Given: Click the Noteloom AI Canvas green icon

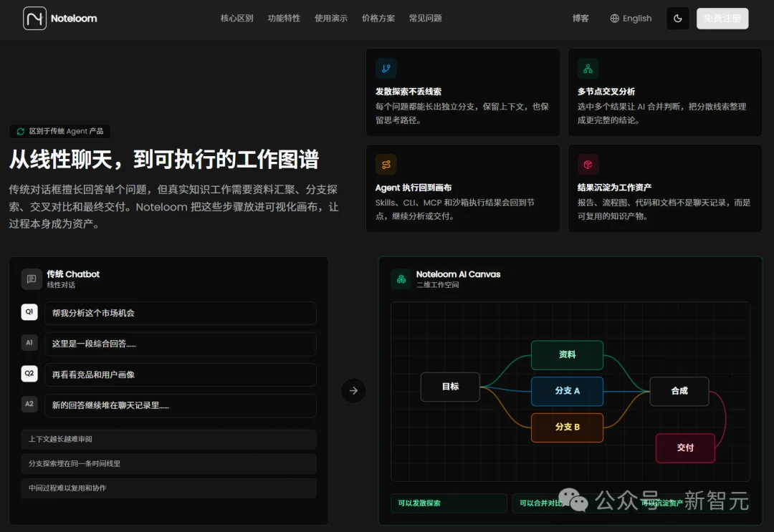Looking at the screenshot, I should (x=401, y=279).
